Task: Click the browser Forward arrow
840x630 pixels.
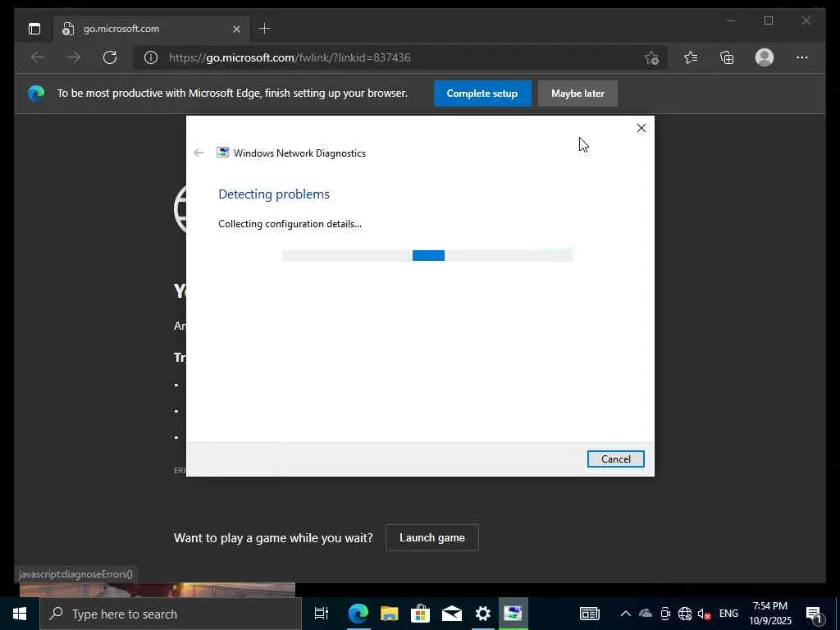Action: (x=74, y=57)
